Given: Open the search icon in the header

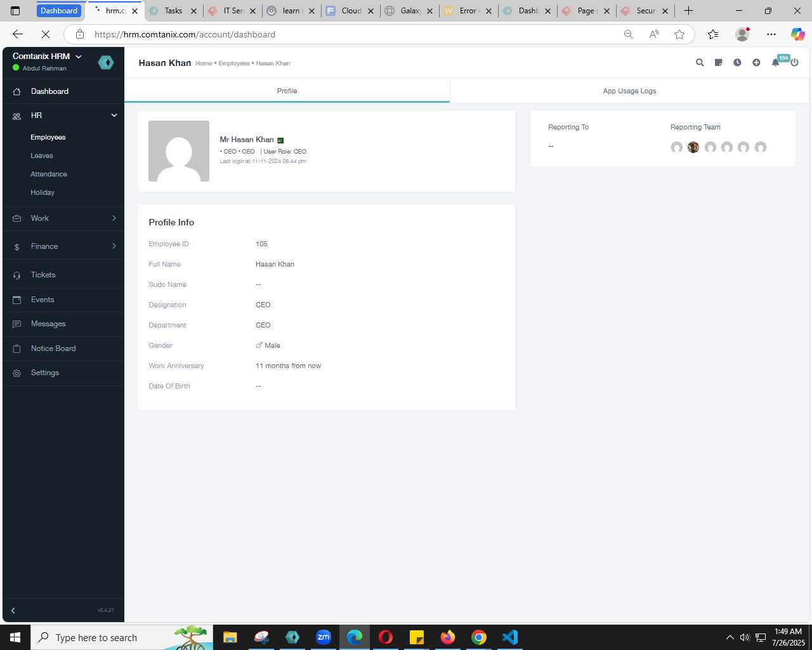Looking at the screenshot, I should [700, 63].
